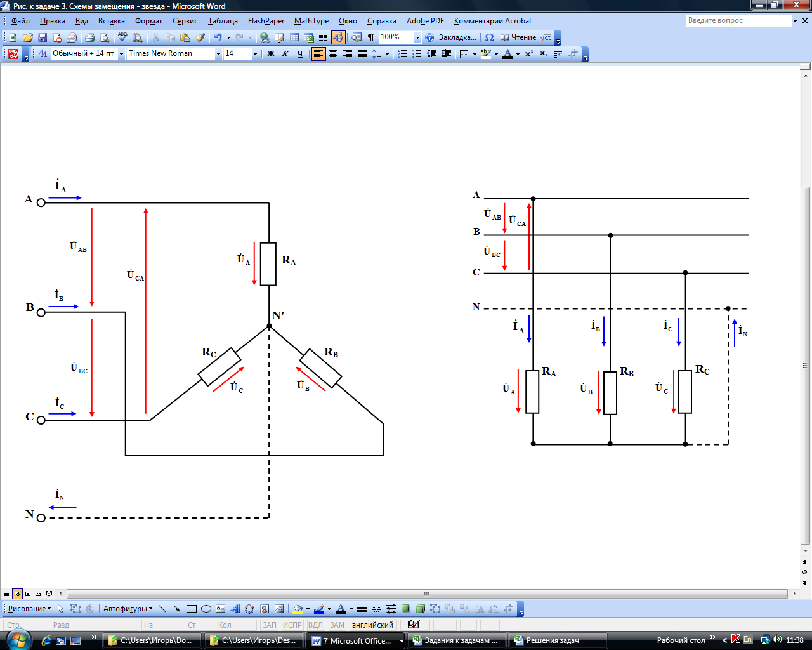Insert a picture from file
Screen dimensions: 812x650
tap(279, 609)
